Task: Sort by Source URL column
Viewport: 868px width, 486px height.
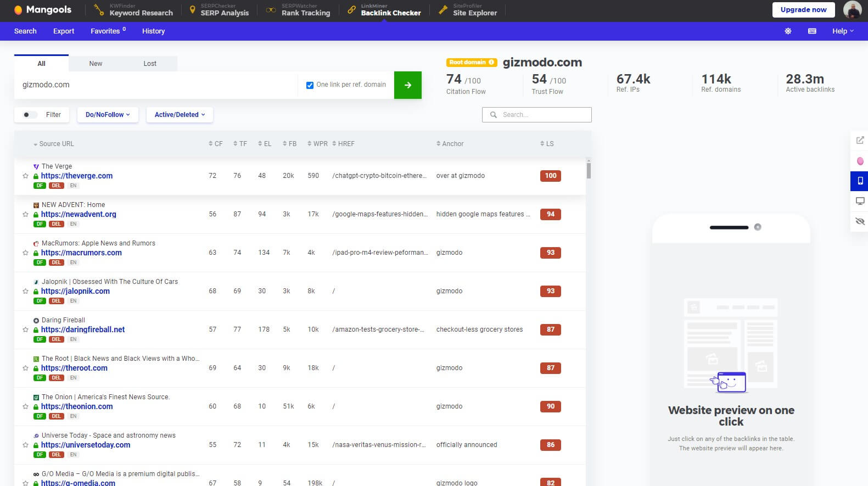Action: [x=53, y=144]
